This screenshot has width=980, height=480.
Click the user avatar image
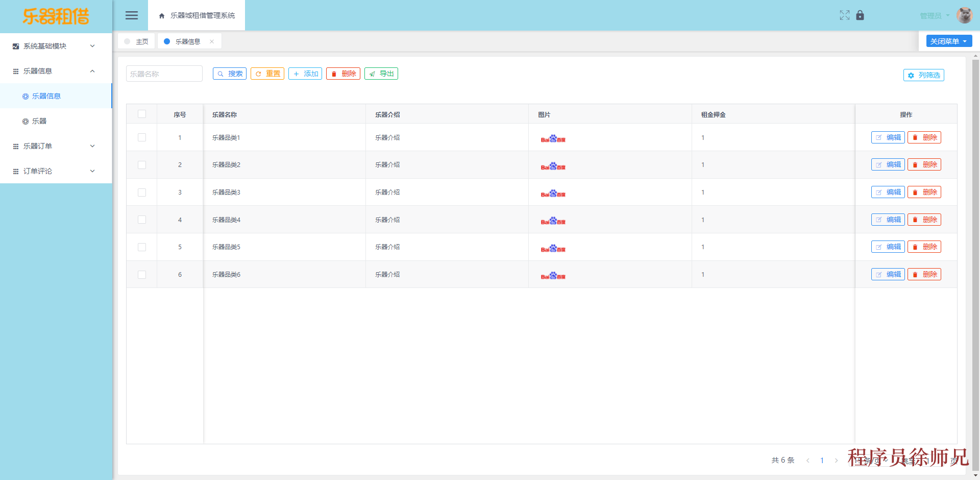tap(964, 15)
